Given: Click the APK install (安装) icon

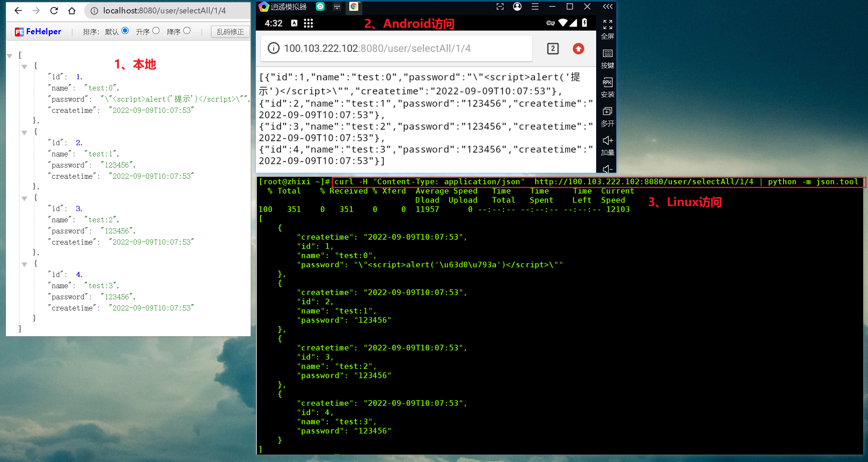Looking at the screenshot, I should point(607,83).
